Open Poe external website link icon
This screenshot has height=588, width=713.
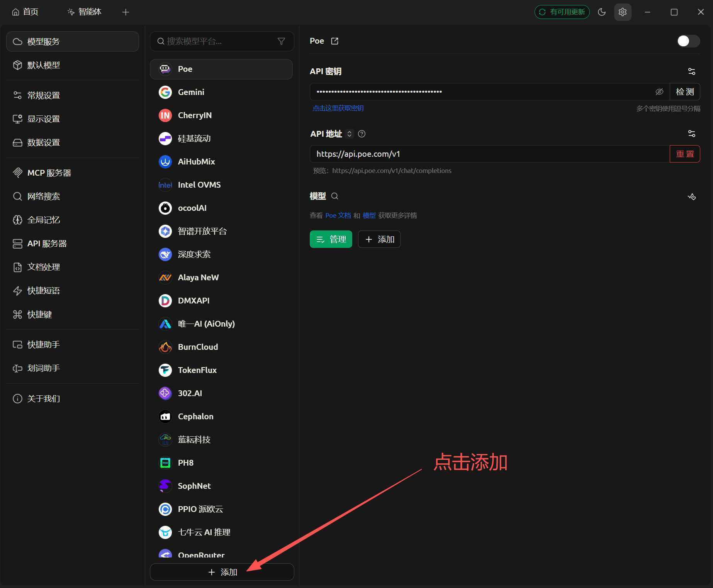pos(334,41)
